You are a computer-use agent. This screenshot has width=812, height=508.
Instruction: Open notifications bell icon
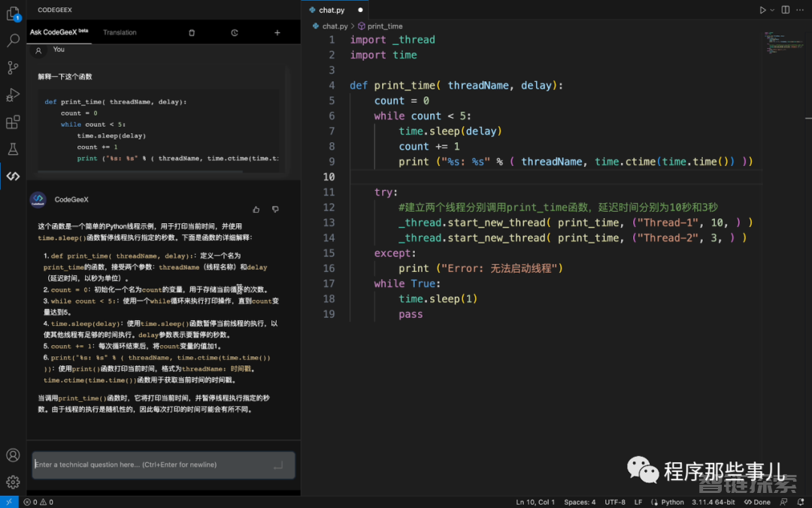coord(801,502)
